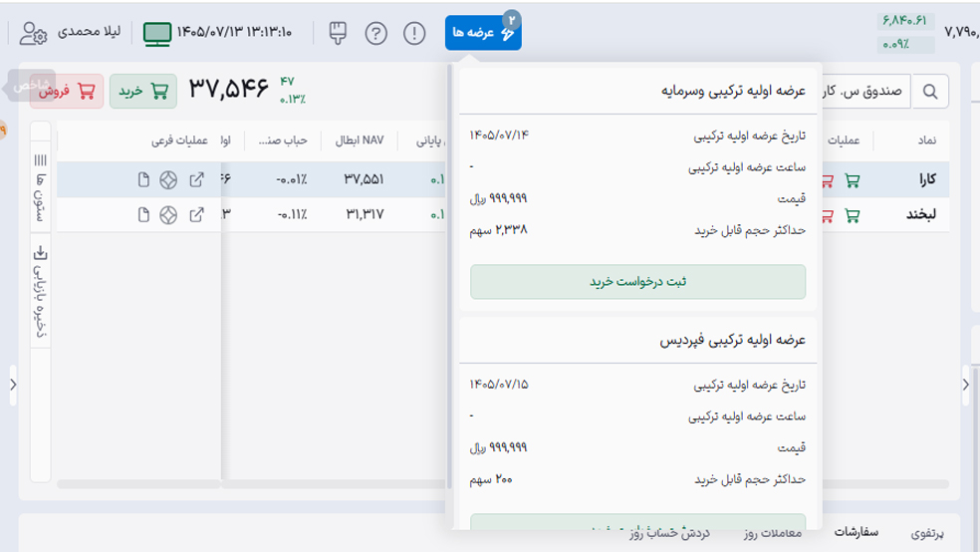Click the NAV ابطال column header
Viewport: 980px width, 552px height.
point(360,140)
